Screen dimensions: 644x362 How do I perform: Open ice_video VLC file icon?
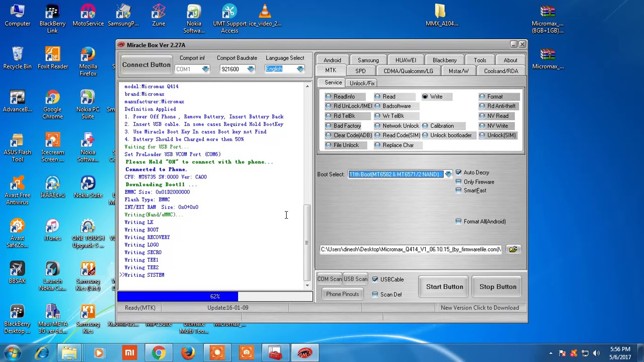coord(265,15)
